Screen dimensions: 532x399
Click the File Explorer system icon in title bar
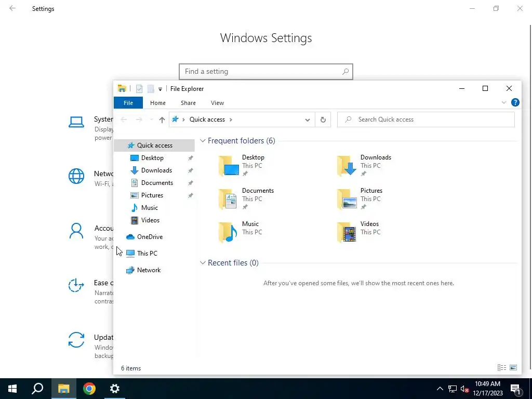(x=122, y=89)
